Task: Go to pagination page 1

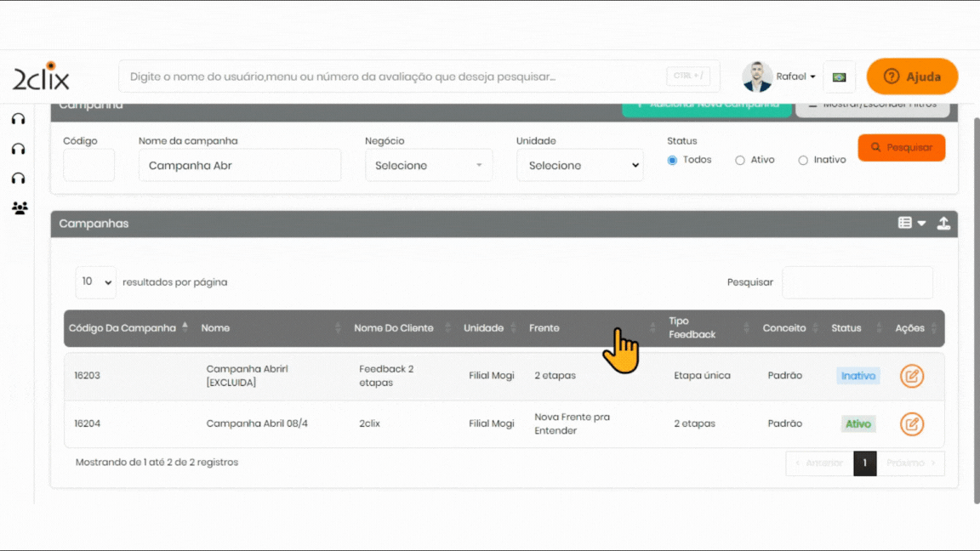Action: pyautogui.click(x=864, y=463)
